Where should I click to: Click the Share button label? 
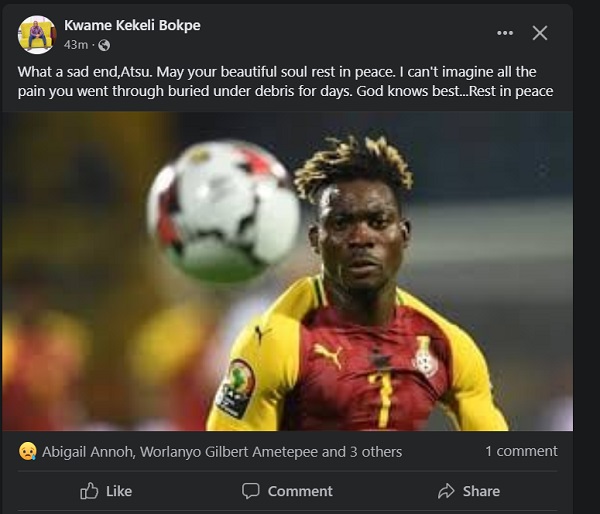coord(481,491)
